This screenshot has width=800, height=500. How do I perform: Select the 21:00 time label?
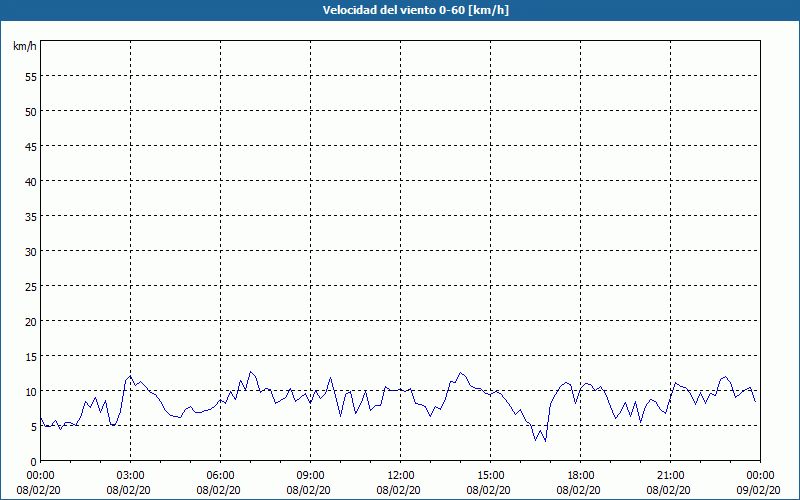pyautogui.click(x=670, y=476)
